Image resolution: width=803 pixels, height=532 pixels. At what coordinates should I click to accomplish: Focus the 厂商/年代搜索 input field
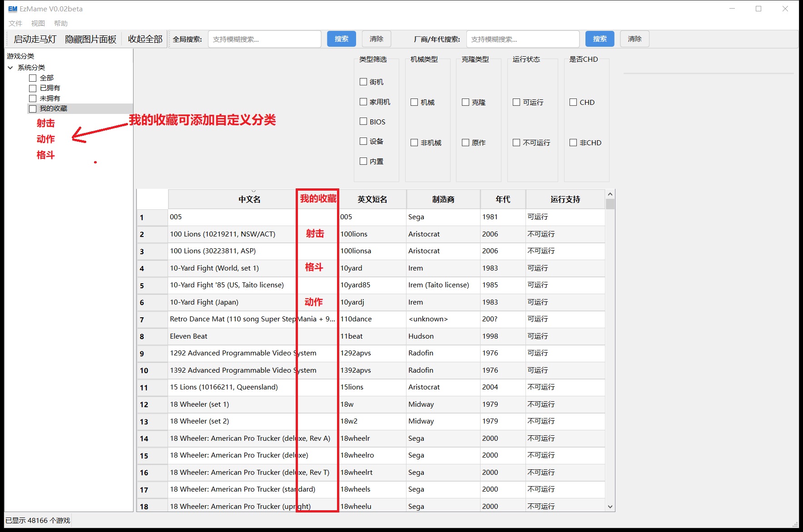(x=523, y=39)
